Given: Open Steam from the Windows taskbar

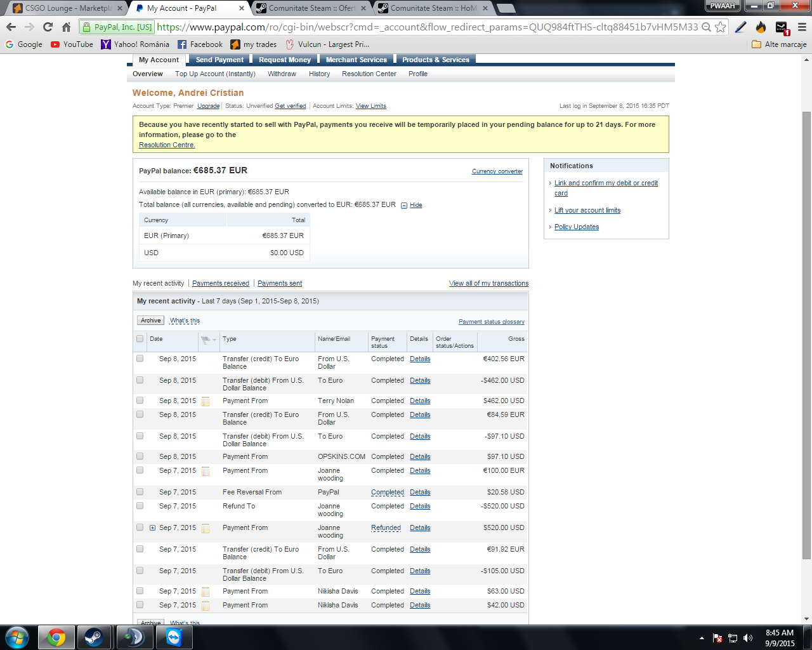Looking at the screenshot, I should (x=95, y=637).
